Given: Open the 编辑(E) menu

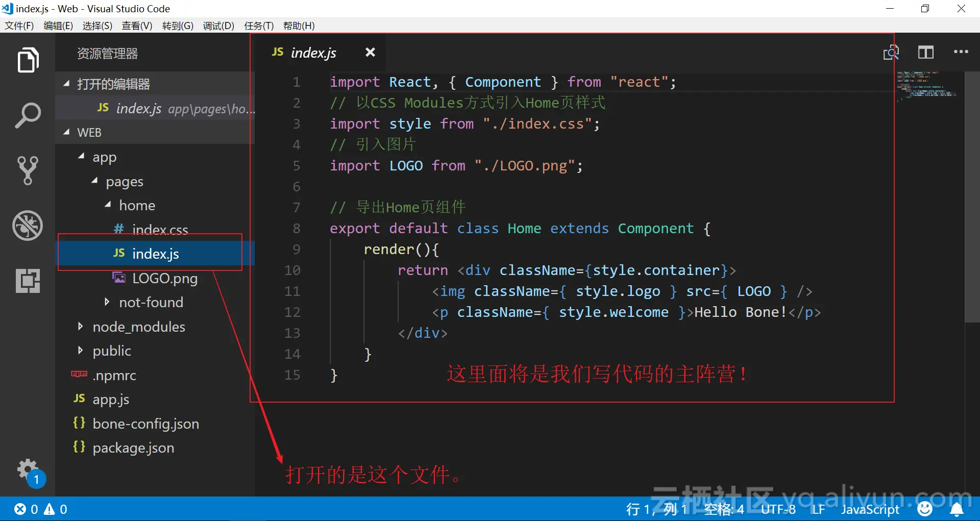Looking at the screenshot, I should pos(58,26).
